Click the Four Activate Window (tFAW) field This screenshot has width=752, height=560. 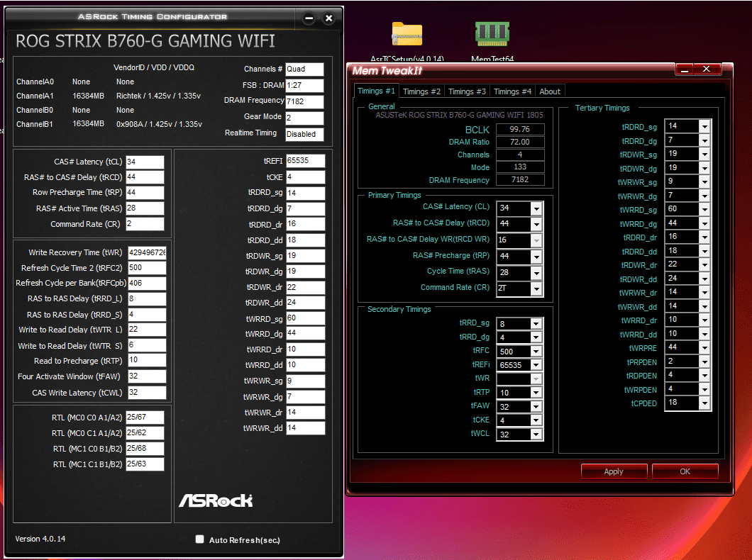point(147,376)
